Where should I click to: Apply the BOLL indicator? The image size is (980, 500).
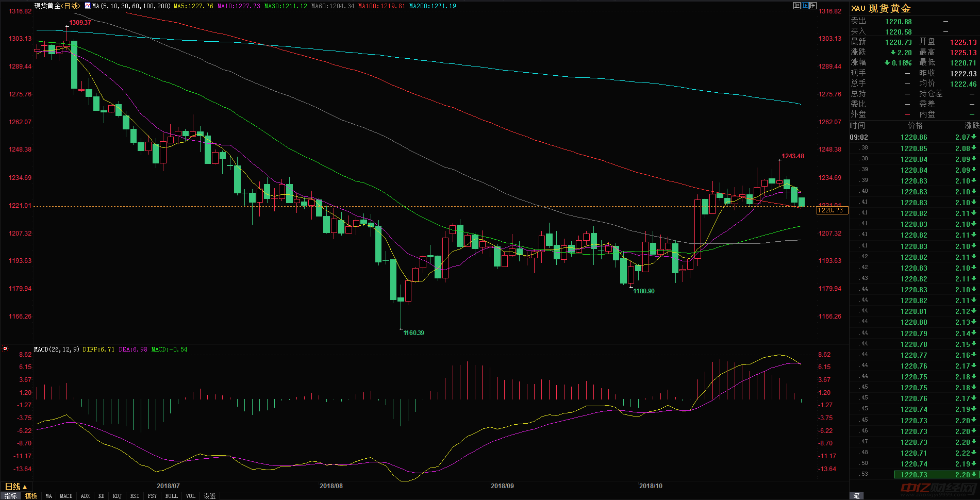[171, 495]
